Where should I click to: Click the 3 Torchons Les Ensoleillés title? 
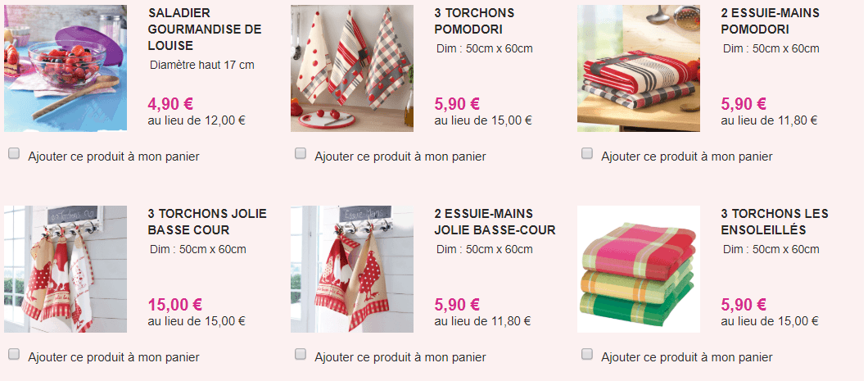(x=775, y=221)
